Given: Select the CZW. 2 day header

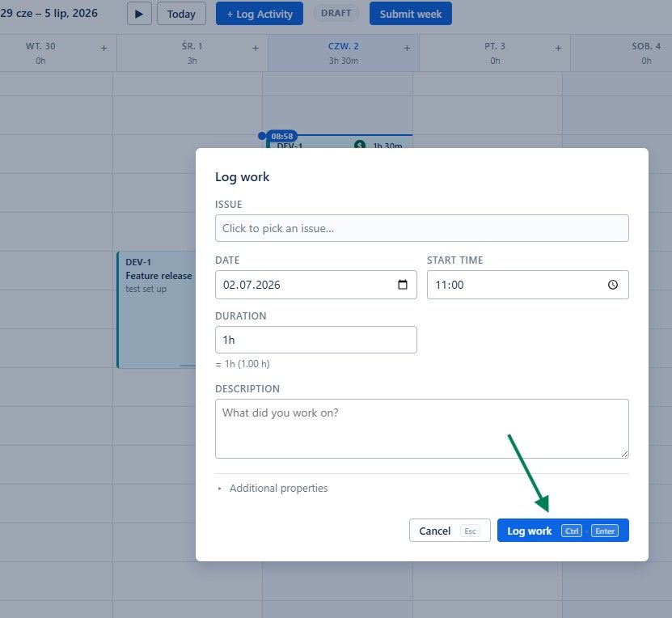Looking at the screenshot, I should (344, 53).
